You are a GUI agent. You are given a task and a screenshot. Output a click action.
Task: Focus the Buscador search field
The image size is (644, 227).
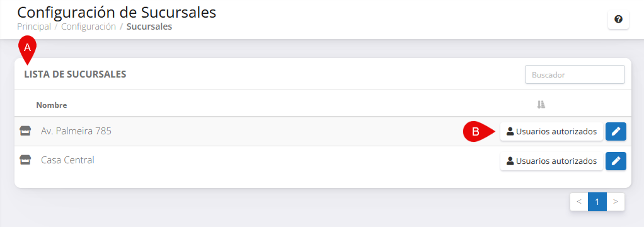point(575,75)
